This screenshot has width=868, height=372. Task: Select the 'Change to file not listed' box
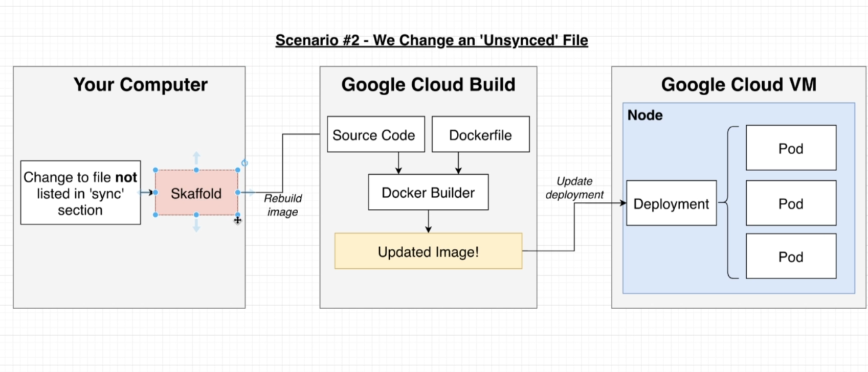click(80, 193)
